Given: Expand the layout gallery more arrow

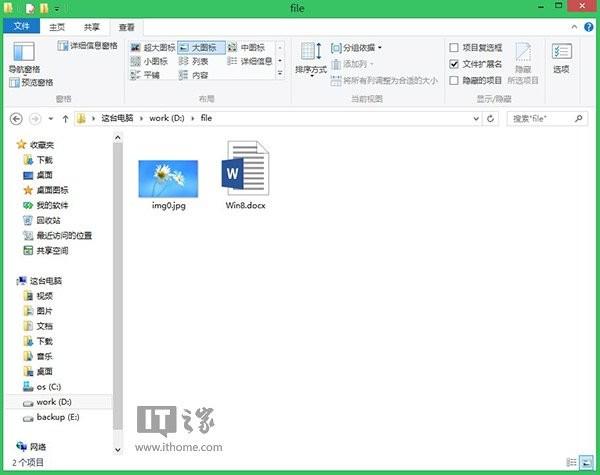Looking at the screenshot, I should pyautogui.click(x=280, y=73).
